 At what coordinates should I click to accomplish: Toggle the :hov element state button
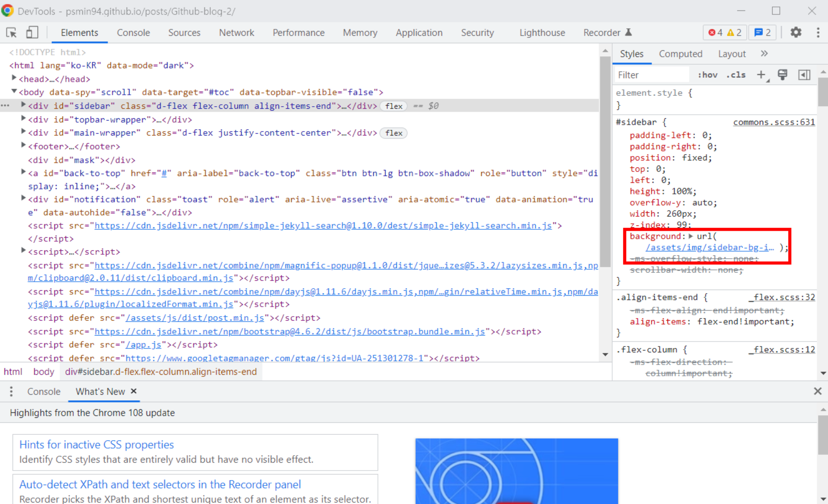click(707, 75)
